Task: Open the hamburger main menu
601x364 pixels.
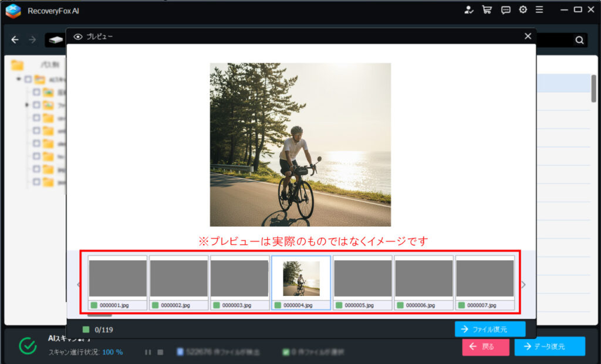Action: pyautogui.click(x=539, y=9)
